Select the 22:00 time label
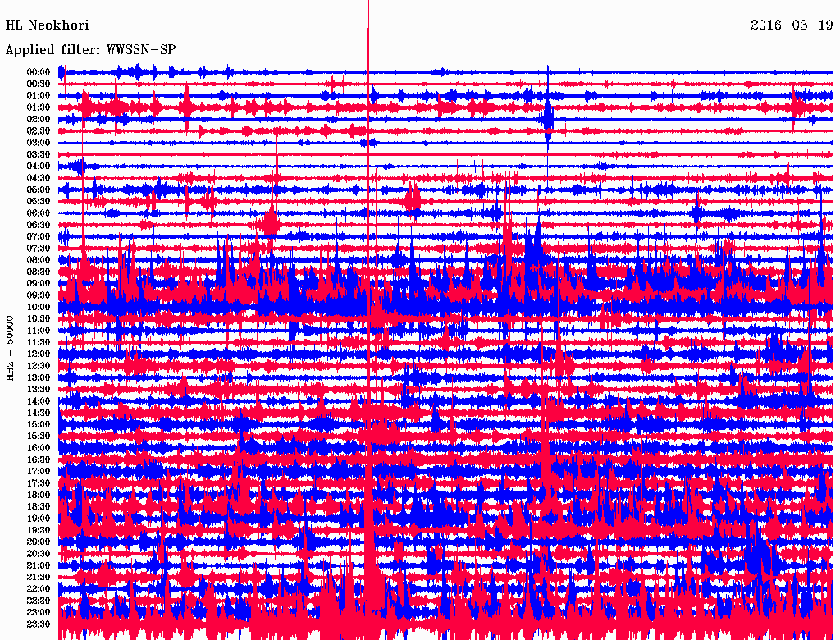840x640 pixels. tap(39, 588)
